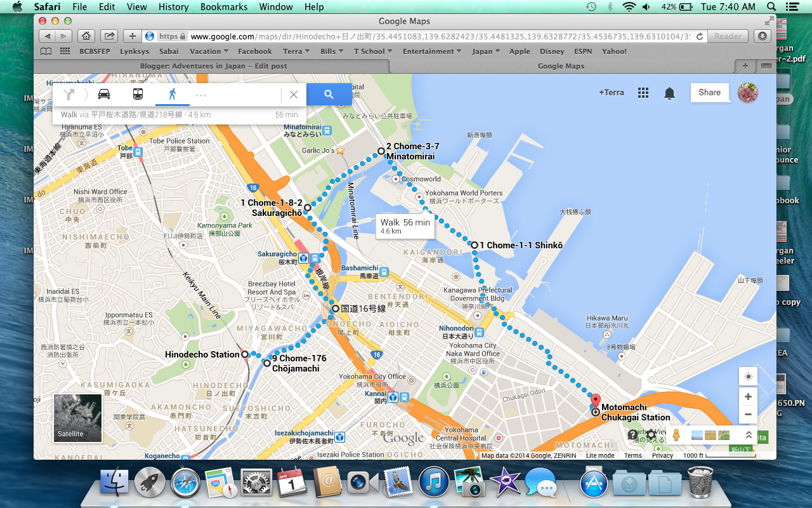Open Safari View menu
This screenshot has width=812, height=508.
(136, 7)
